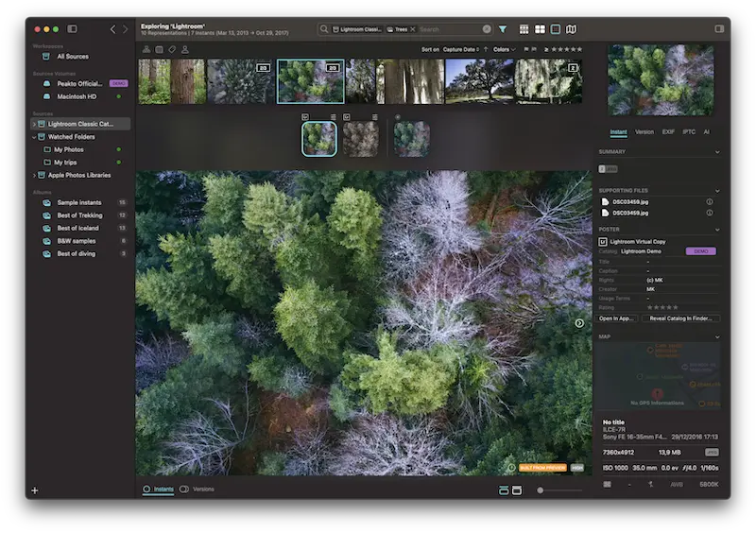Select the lone oak tree thumbnail
Screen dimensions: 756x533
tap(479, 81)
